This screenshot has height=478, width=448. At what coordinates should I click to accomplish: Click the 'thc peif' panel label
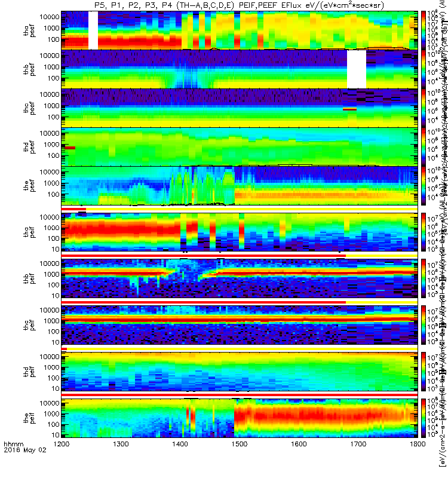click(x=29, y=325)
